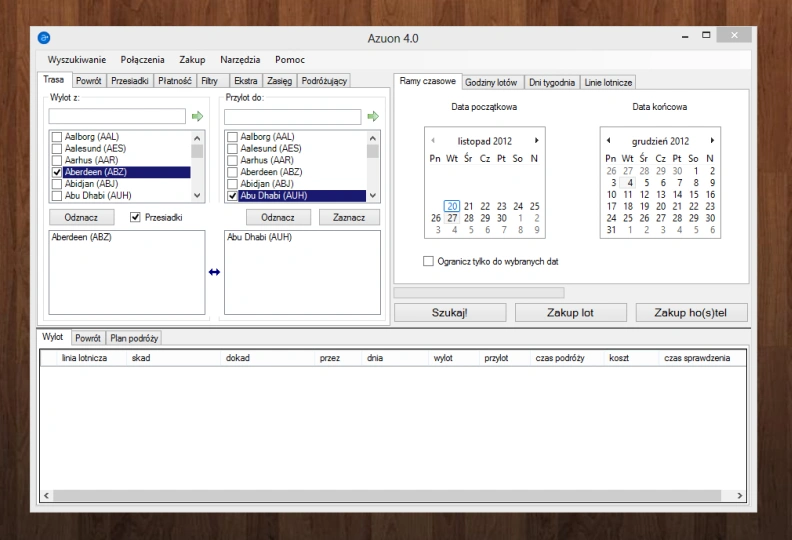The width and height of the screenshot is (792, 540).
Task: Go to next month in grudzień 2012 calendar
Action: point(712,140)
